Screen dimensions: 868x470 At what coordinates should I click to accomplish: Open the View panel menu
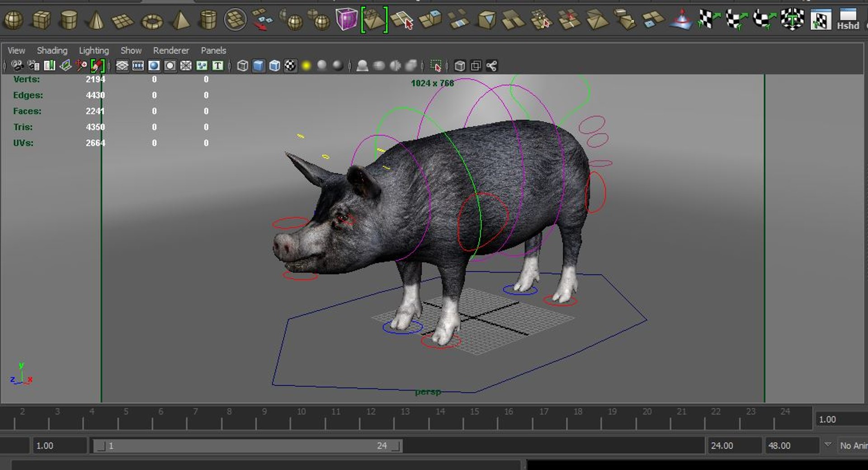pos(16,51)
